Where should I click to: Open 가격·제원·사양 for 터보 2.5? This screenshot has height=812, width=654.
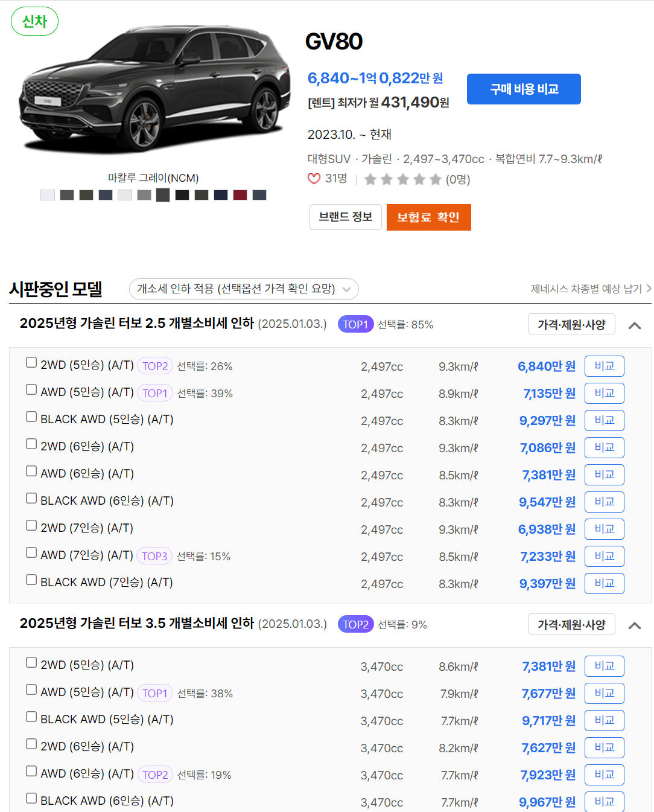tap(571, 324)
